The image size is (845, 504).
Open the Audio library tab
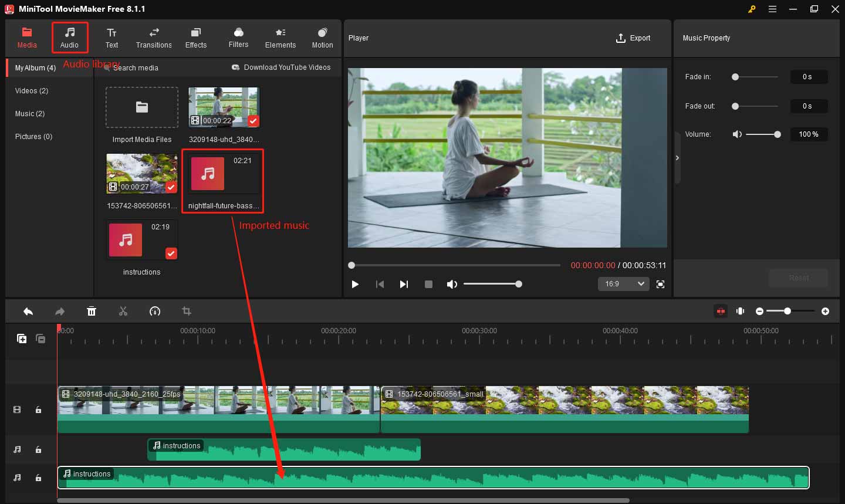[x=69, y=38]
